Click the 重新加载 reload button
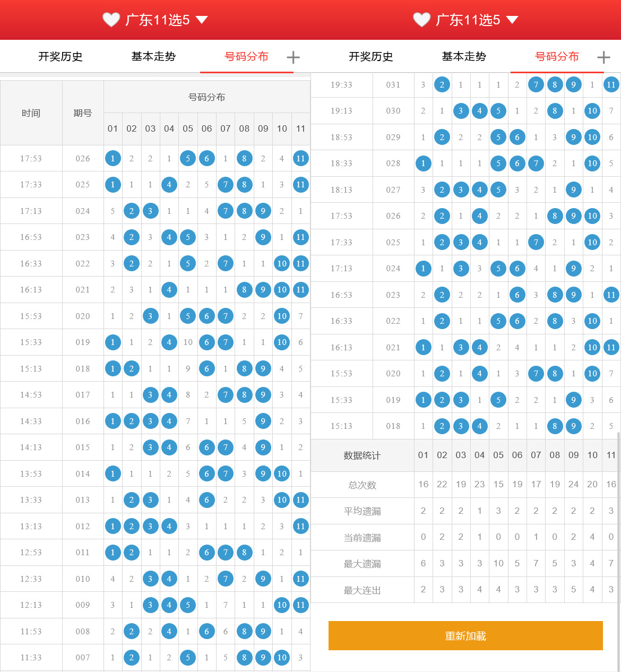Image resolution: width=621 pixels, height=672 pixels. [465, 635]
